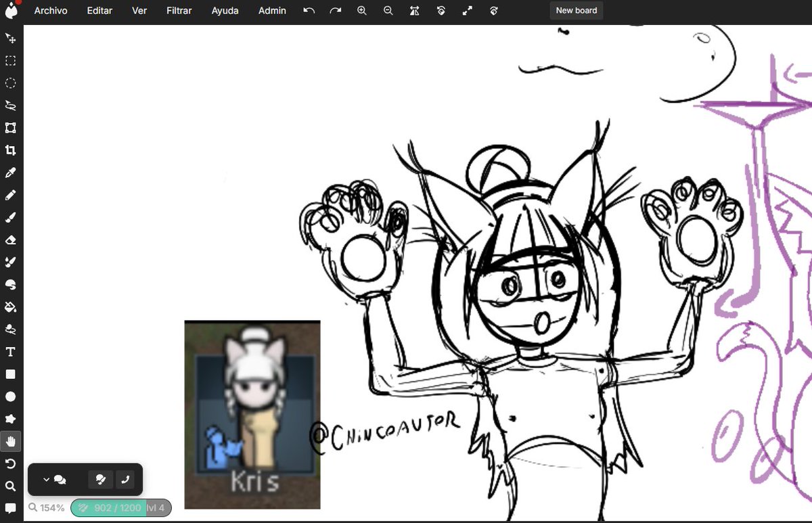Select the Polygon star shape tool
The height and width of the screenshot is (523, 812).
pos(11,419)
